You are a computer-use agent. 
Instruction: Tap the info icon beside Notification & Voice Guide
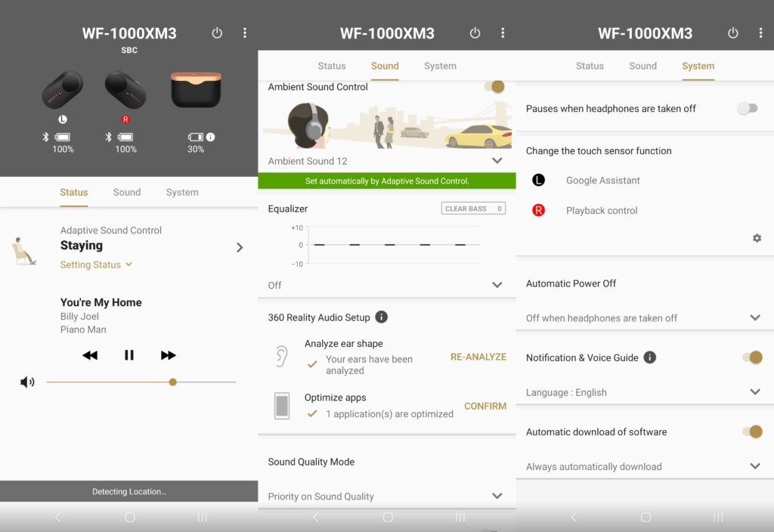click(x=650, y=357)
